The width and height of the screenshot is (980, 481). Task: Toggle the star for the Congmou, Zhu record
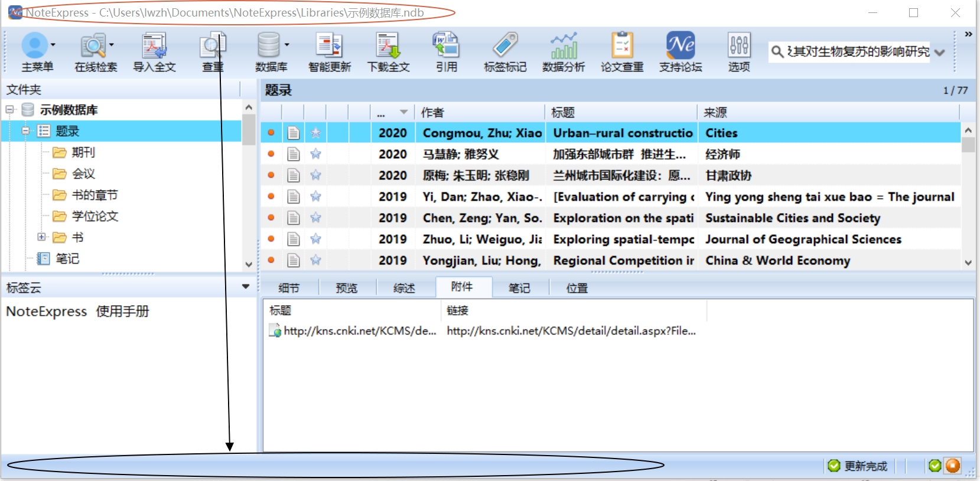pyautogui.click(x=316, y=133)
